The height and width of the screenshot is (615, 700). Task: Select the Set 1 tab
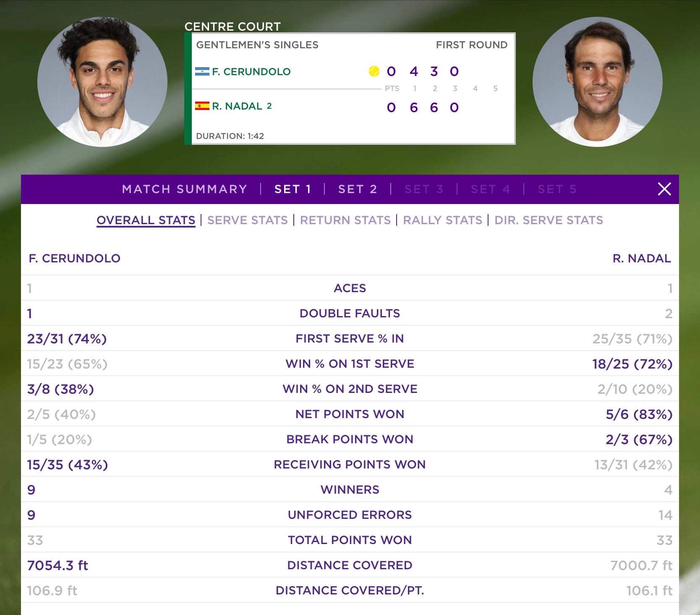tap(293, 189)
